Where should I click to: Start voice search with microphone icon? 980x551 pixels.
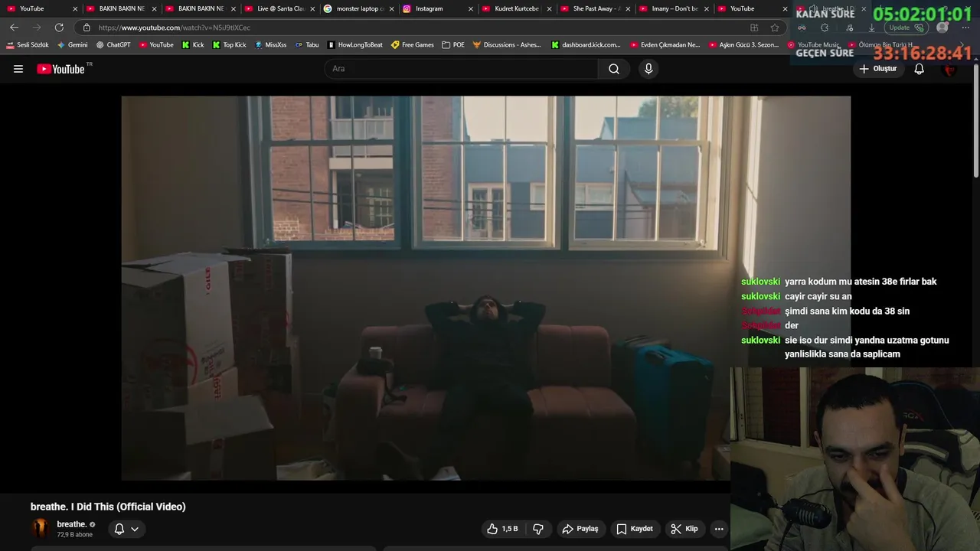tap(648, 69)
